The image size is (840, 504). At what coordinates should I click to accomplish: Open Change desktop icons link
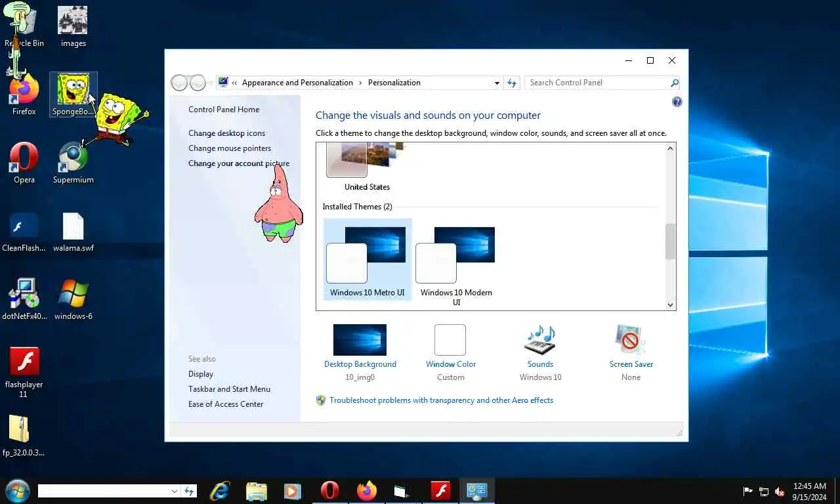click(227, 133)
